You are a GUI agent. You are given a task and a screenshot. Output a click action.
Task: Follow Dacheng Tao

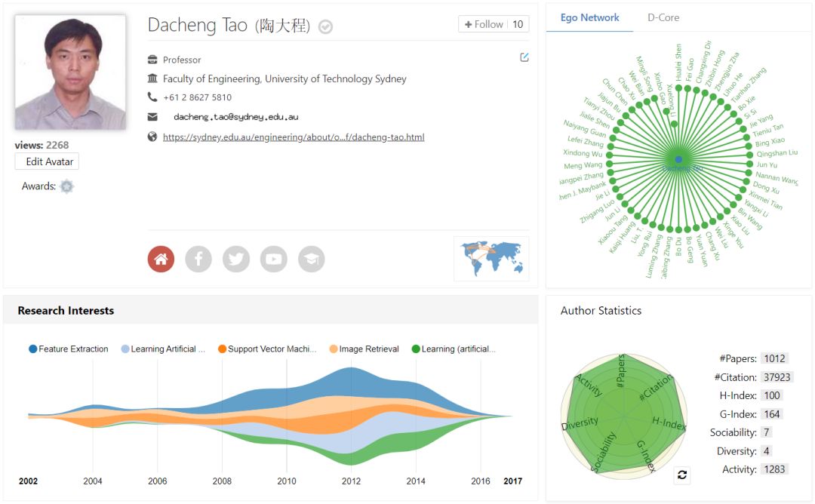pos(484,24)
